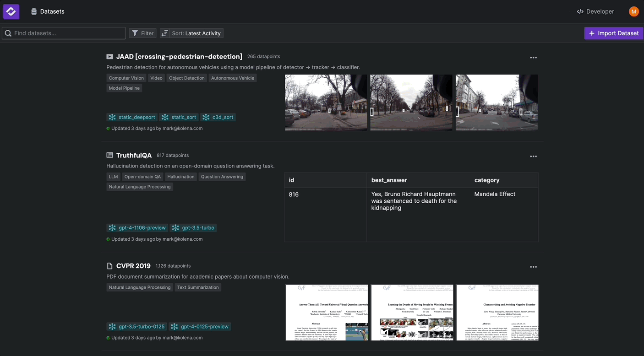Click the funnel icon on the Filter button
The height and width of the screenshot is (356, 644).
coord(135,32)
